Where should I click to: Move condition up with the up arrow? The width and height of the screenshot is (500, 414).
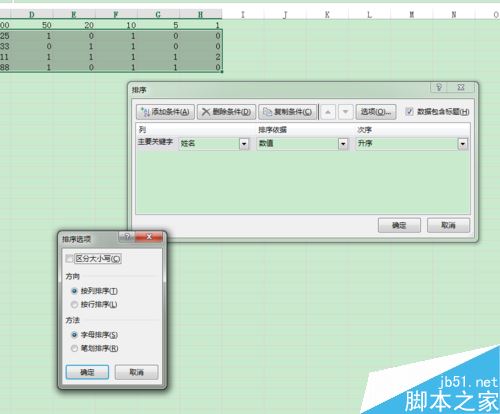328,112
